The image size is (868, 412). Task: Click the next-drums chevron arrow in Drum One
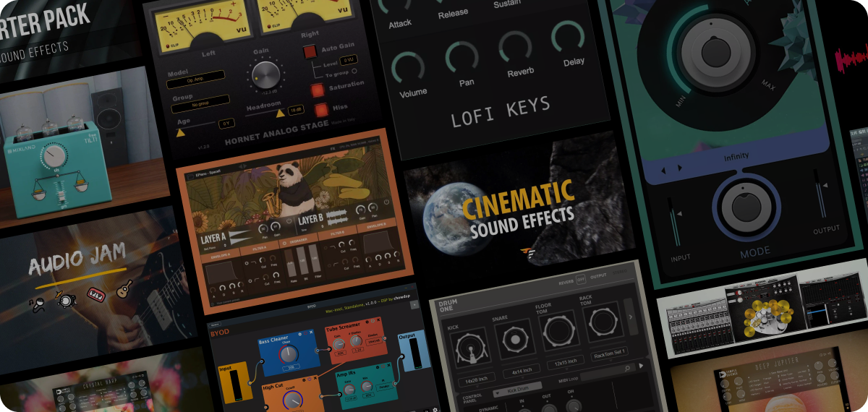[631, 317]
